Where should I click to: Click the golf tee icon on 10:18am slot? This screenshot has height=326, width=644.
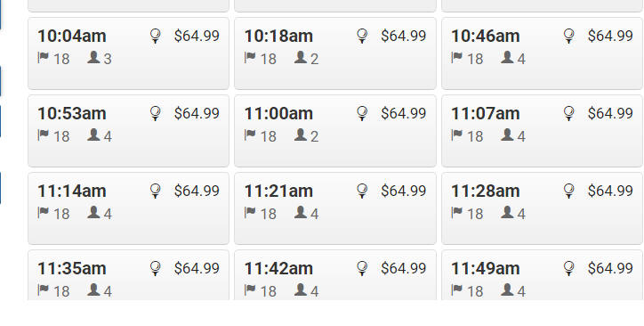click(362, 36)
